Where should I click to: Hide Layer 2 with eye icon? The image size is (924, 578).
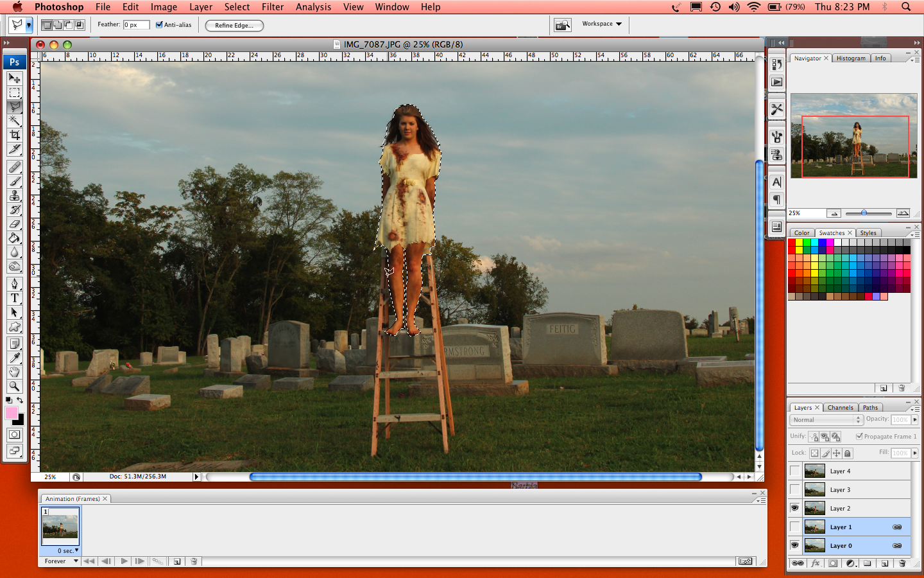point(795,508)
